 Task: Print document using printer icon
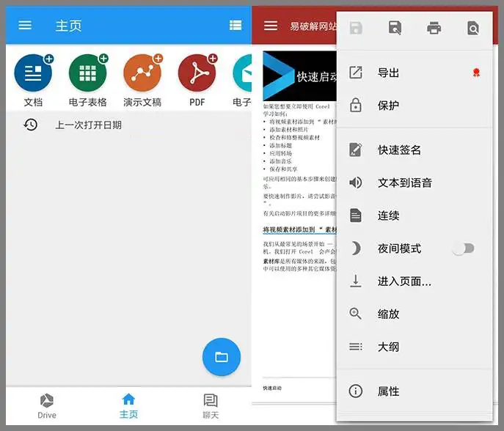434,29
